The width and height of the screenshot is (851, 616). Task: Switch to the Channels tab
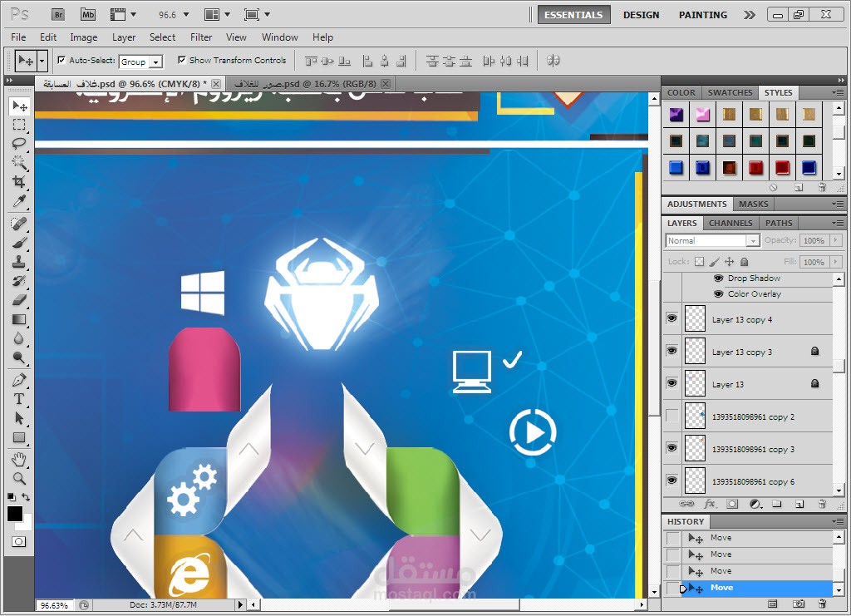(x=730, y=223)
